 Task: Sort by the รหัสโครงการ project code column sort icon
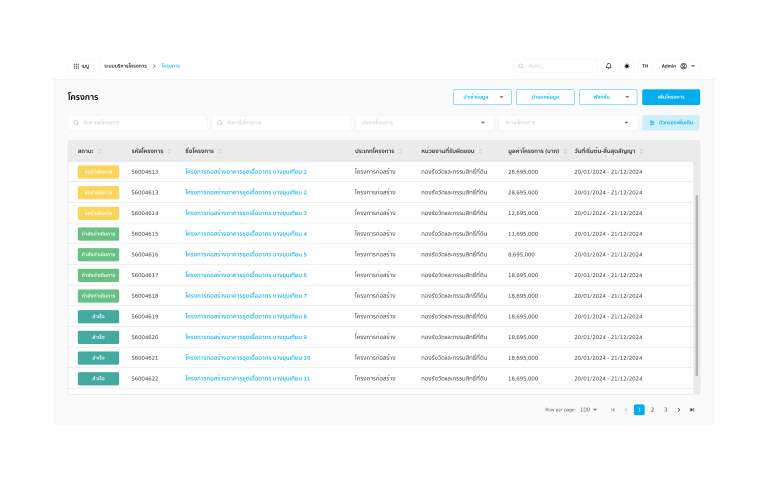[x=169, y=151]
